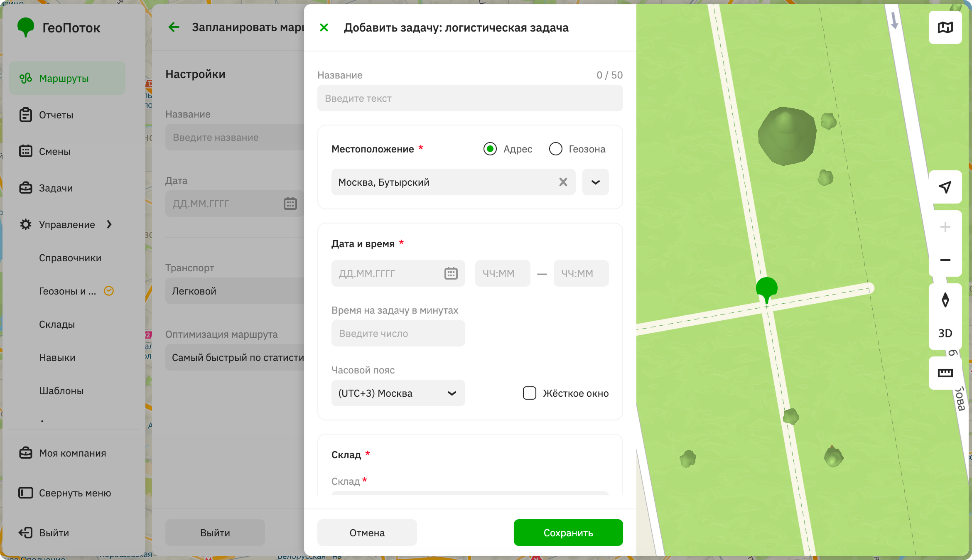Open the Отчеты section
The width and height of the screenshot is (972, 560).
(56, 115)
